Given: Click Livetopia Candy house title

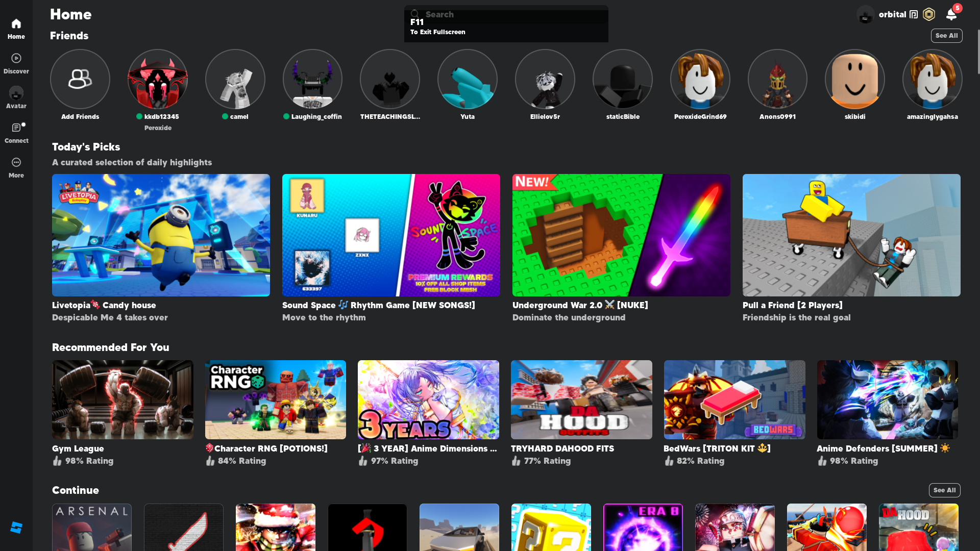Looking at the screenshot, I should (x=104, y=305).
